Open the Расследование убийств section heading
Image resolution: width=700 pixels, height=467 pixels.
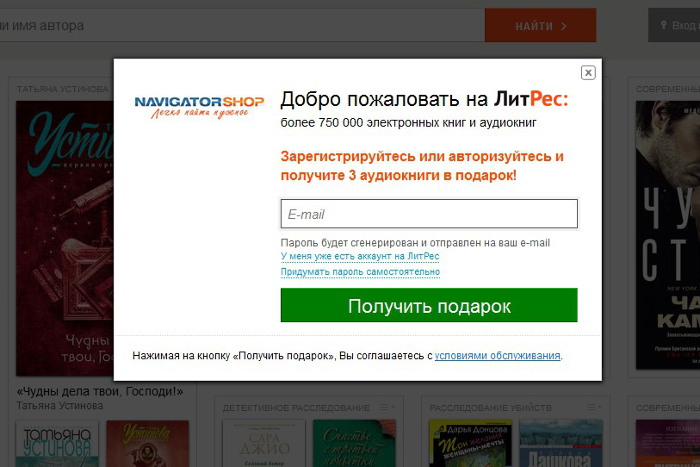click(490, 408)
